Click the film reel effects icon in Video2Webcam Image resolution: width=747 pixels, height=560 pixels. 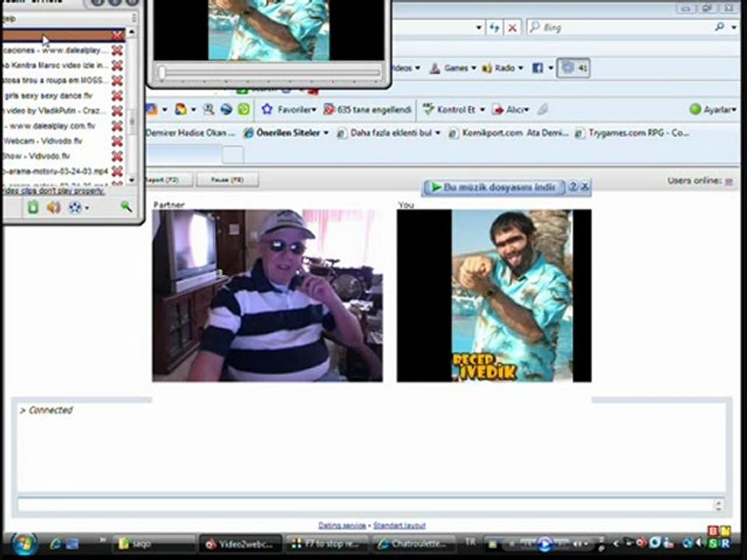(75, 207)
